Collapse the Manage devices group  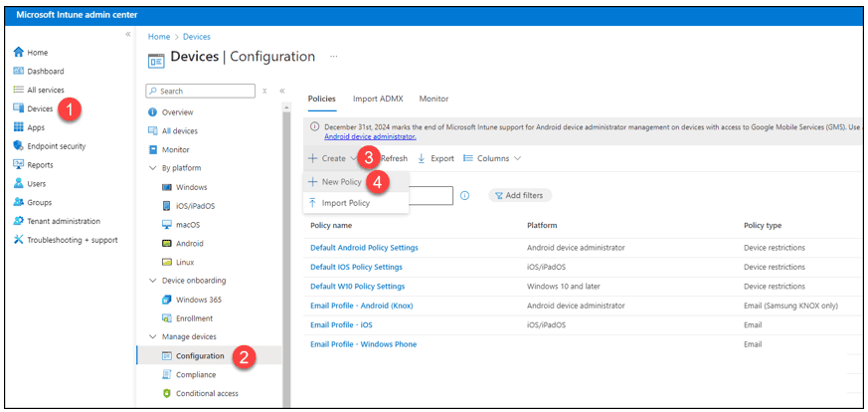[153, 336]
